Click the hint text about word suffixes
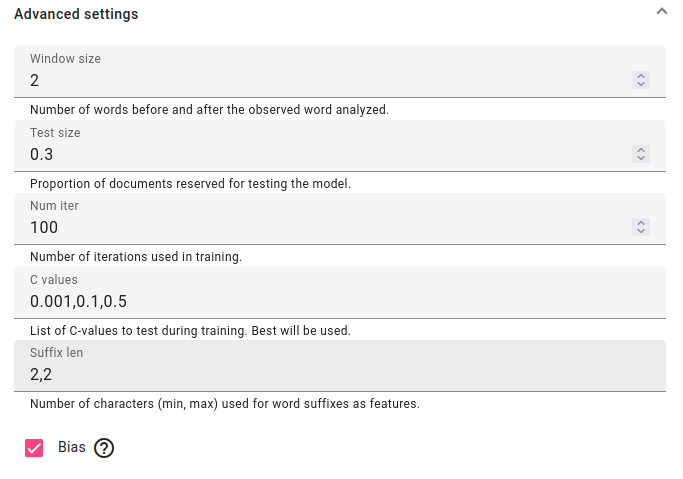 (x=225, y=404)
